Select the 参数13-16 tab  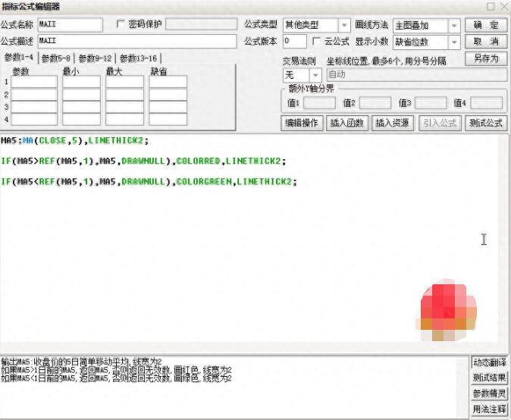coord(138,58)
